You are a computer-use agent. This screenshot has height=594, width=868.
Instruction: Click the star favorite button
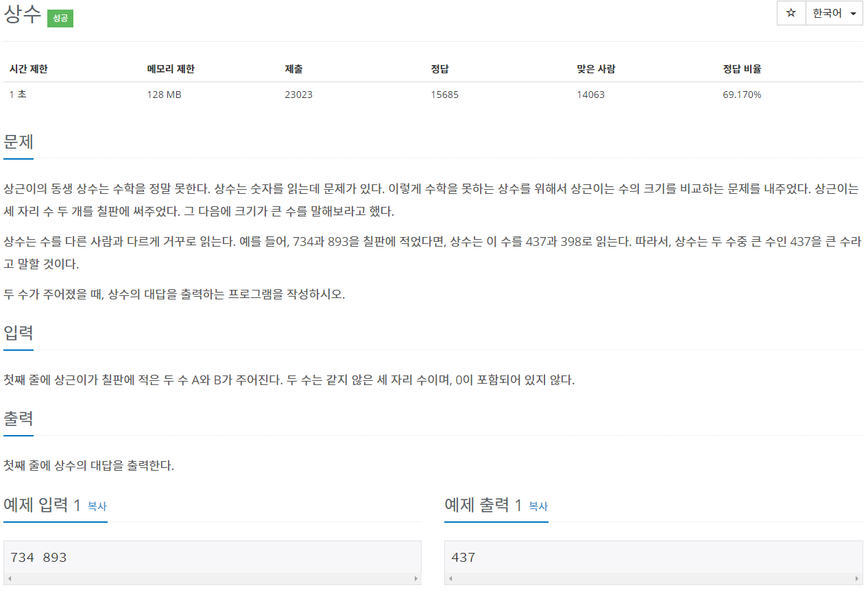point(791,13)
